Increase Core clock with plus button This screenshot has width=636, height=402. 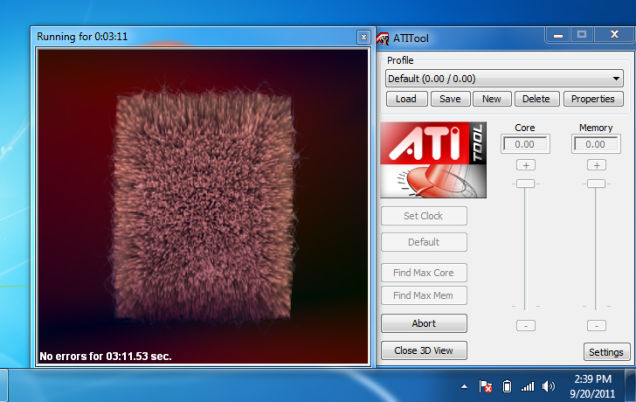pyautogui.click(x=526, y=165)
